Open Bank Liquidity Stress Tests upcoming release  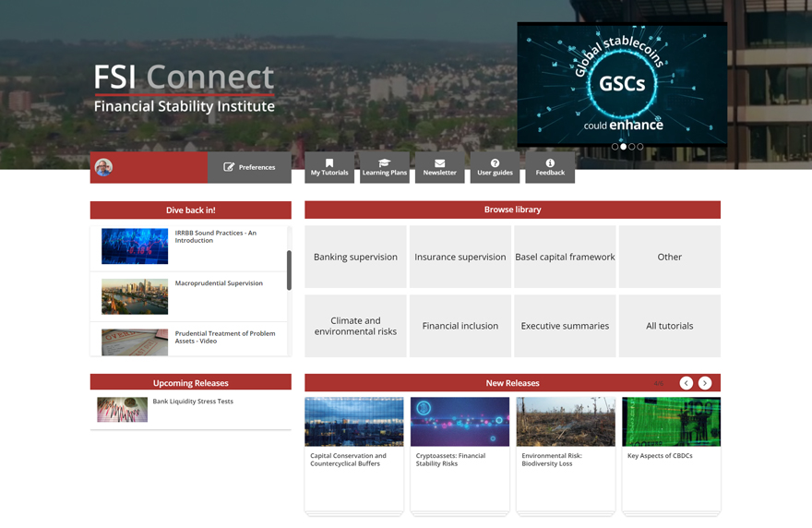(x=193, y=402)
